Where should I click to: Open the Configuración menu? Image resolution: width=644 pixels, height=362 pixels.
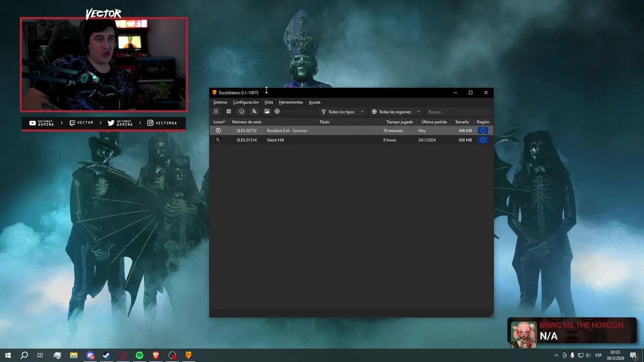246,102
